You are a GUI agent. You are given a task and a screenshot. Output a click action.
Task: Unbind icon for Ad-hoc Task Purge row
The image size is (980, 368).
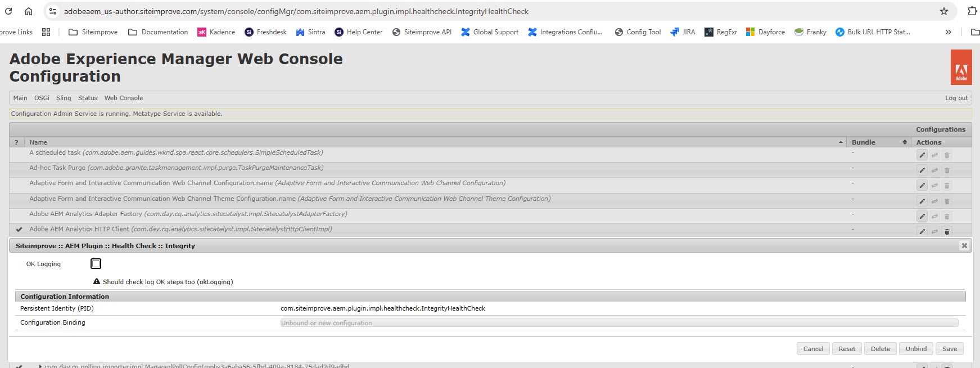(934, 170)
